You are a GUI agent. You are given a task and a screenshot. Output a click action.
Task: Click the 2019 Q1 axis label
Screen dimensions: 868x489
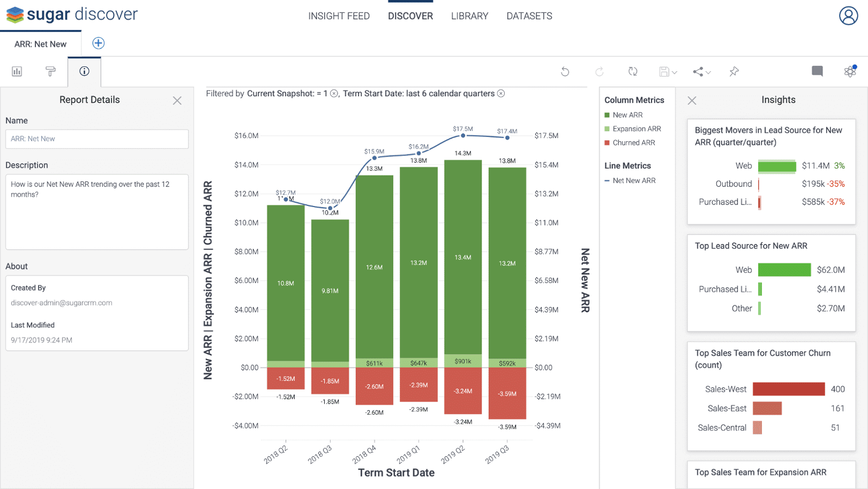point(408,455)
